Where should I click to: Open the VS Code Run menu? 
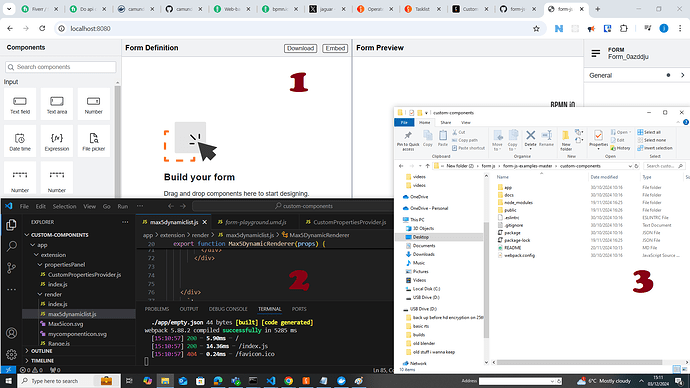tap(122, 206)
